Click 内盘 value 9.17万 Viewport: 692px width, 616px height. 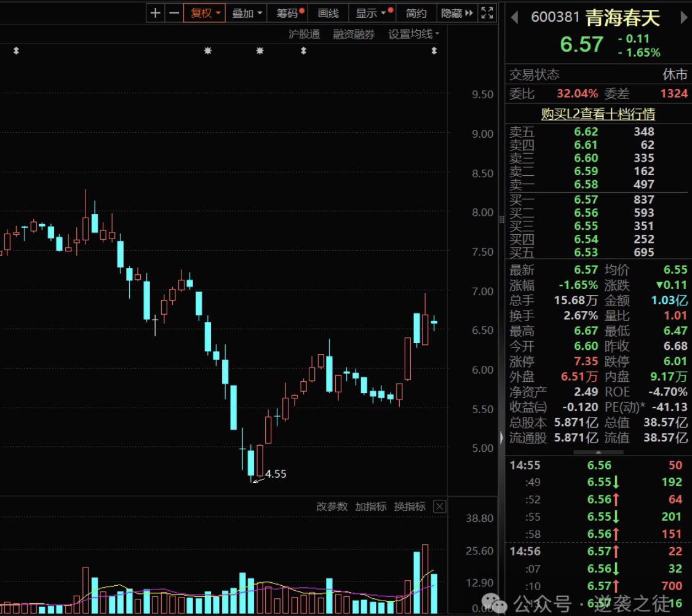(669, 377)
